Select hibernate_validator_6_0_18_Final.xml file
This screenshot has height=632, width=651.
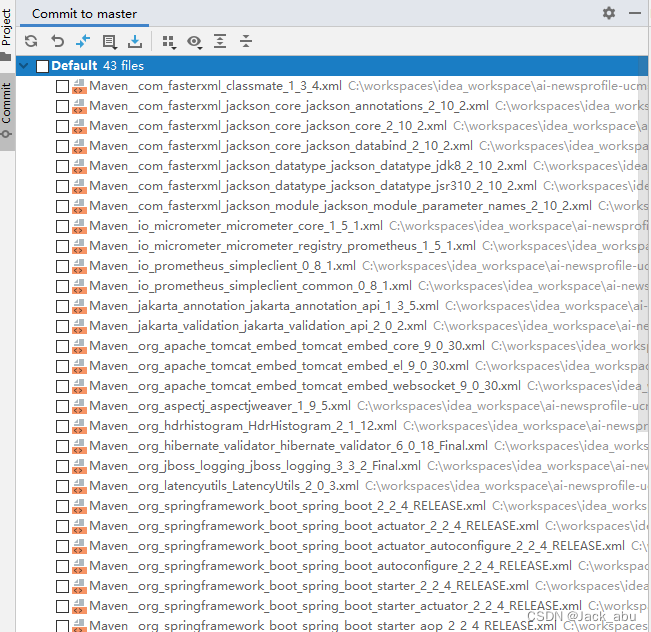[289, 446]
